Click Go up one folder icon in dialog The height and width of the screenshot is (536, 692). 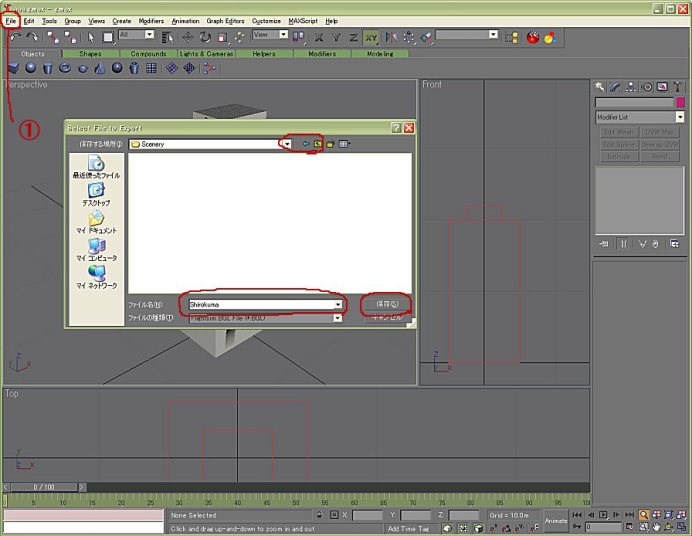(318, 144)
